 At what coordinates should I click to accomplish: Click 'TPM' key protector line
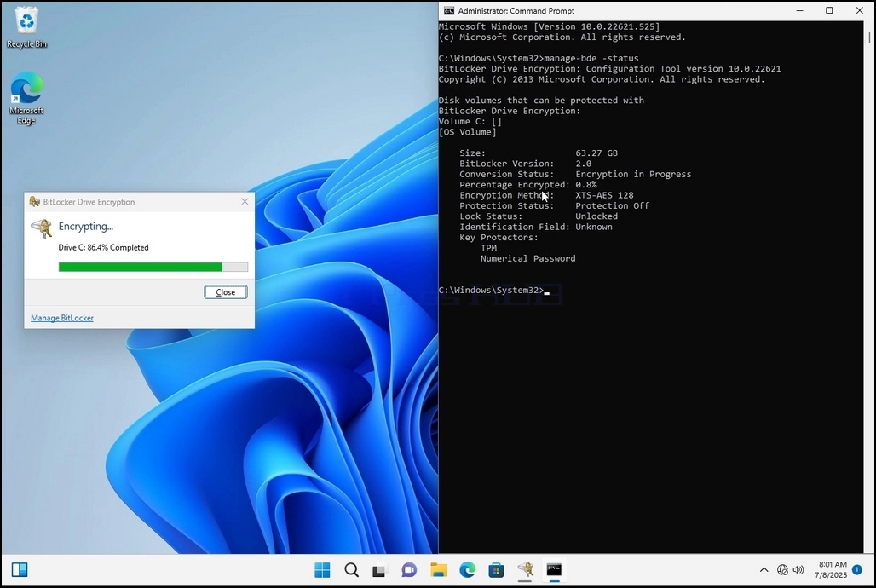tap(489, 248)
